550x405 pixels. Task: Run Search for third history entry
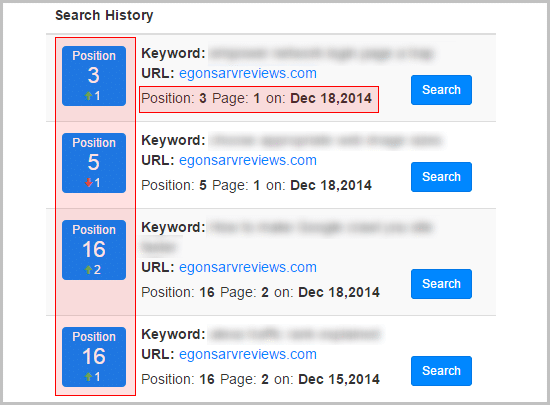[x=441, y=284]
